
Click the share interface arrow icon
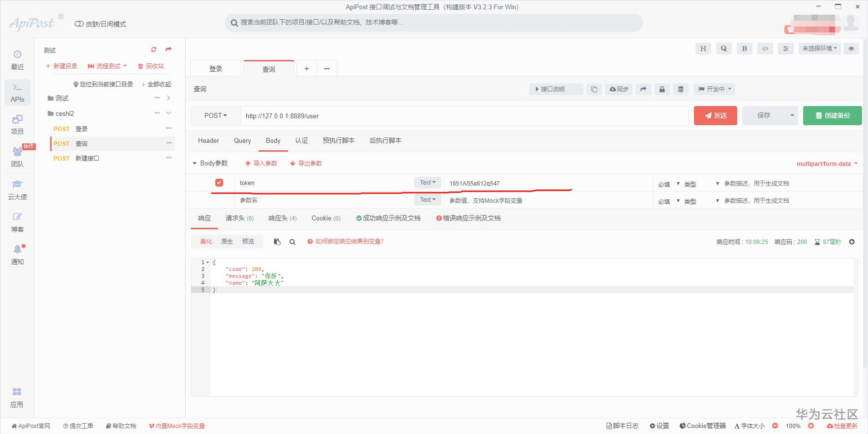[x=643, y=89]
